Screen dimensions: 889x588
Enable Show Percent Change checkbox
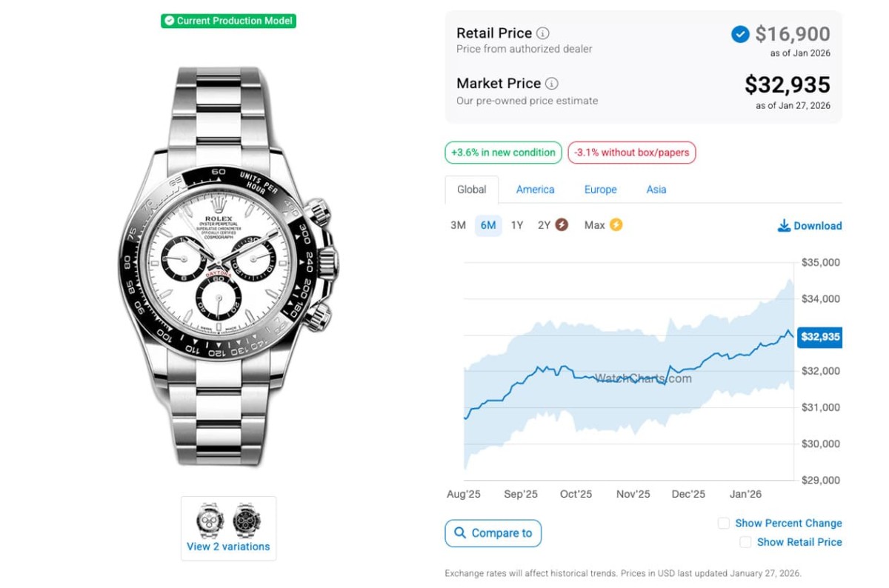pos(724,524)
